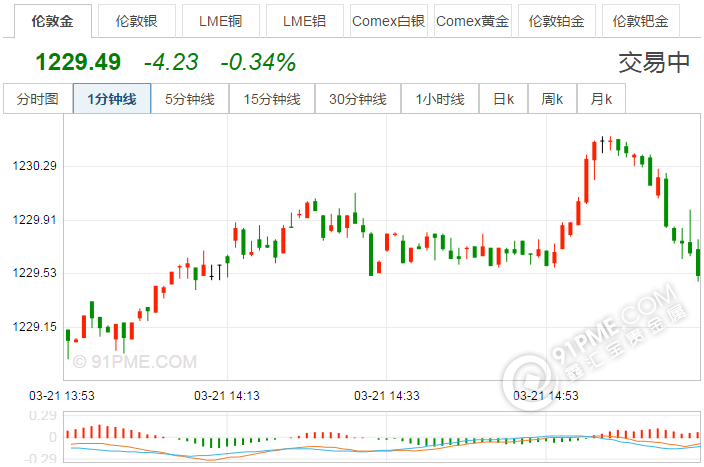
Task: Switch to 月k chart
Action: pyautogui.click(x=601, y=99)
